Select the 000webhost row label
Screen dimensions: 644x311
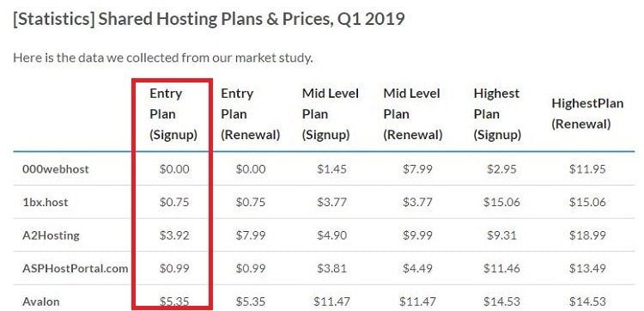(56, 169)
